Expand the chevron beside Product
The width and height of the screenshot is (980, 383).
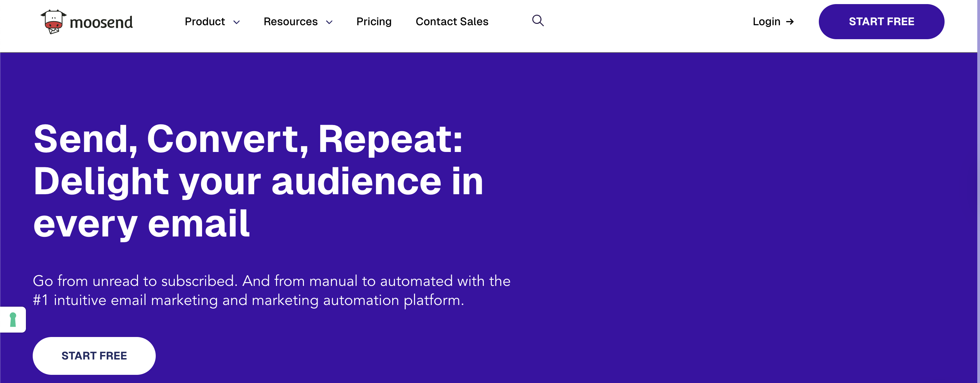coord(236,22)
